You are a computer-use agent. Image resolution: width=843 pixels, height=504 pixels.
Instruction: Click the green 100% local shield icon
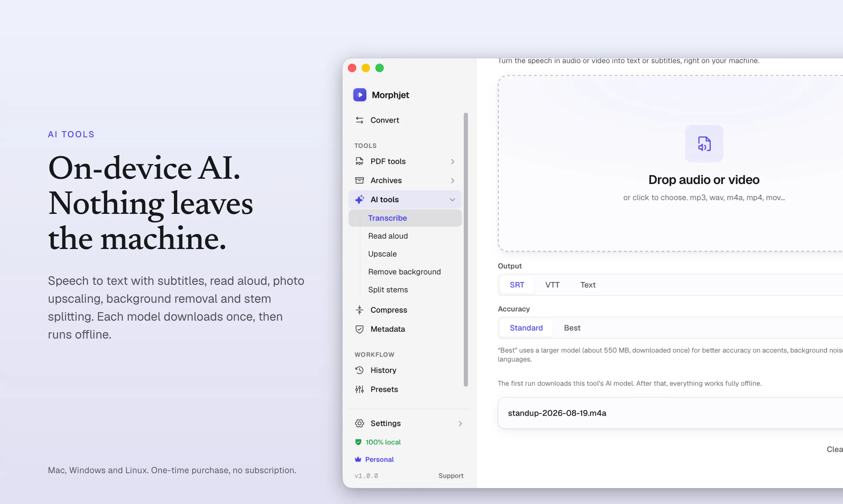[358, 442]
